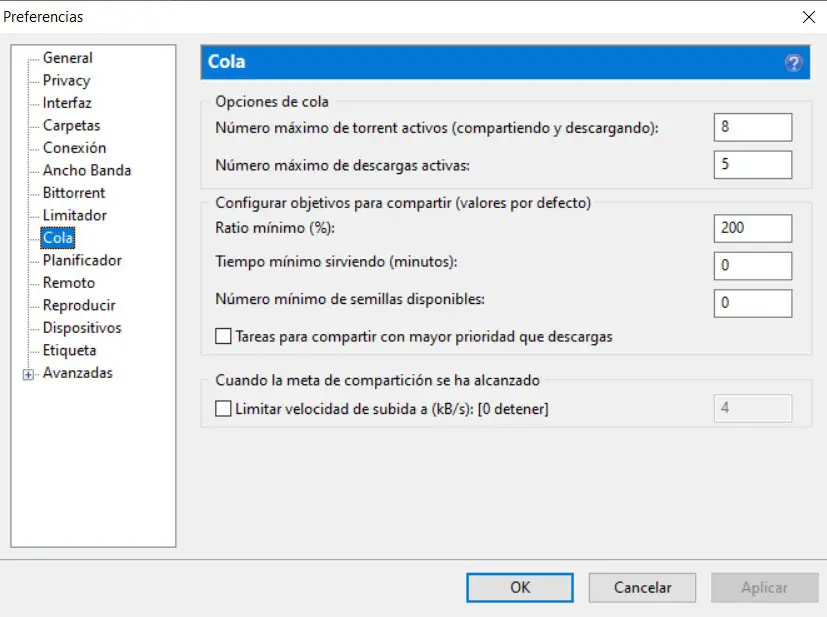
Task: Select the minimum seeding time field
Action: 753,265
